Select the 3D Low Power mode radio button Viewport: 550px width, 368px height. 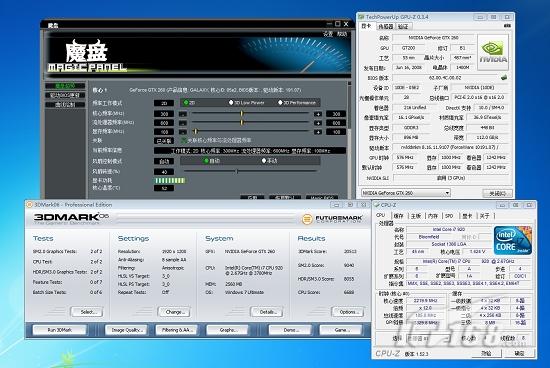(231, 102)
